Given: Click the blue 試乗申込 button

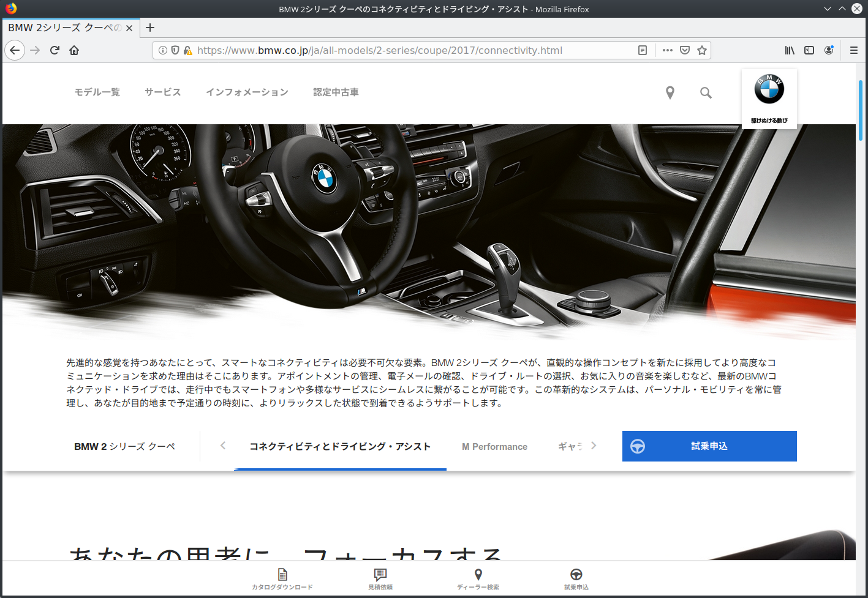Looking at the screenshot, I should pos(709,446).
